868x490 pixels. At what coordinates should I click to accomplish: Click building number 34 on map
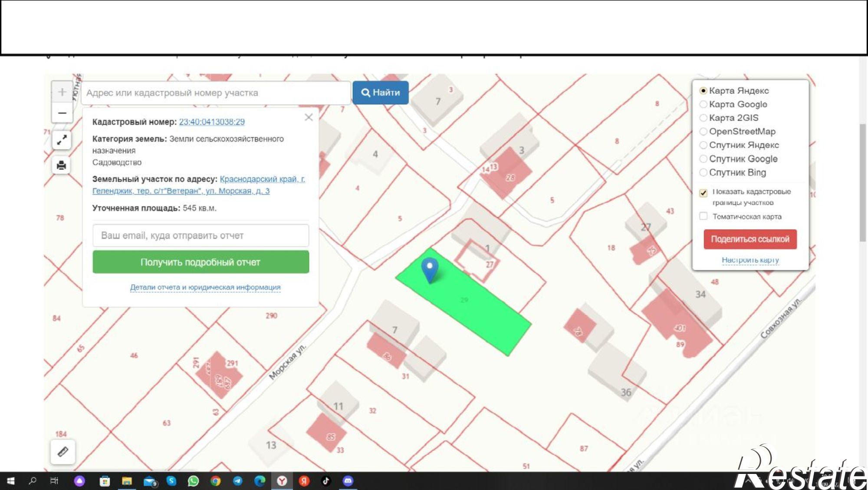point(700,295)
